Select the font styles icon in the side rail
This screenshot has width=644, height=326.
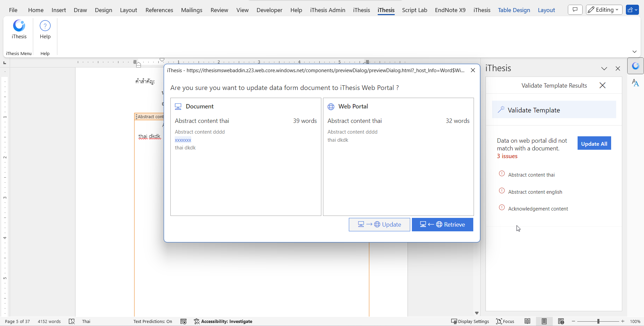click(635, 83)
